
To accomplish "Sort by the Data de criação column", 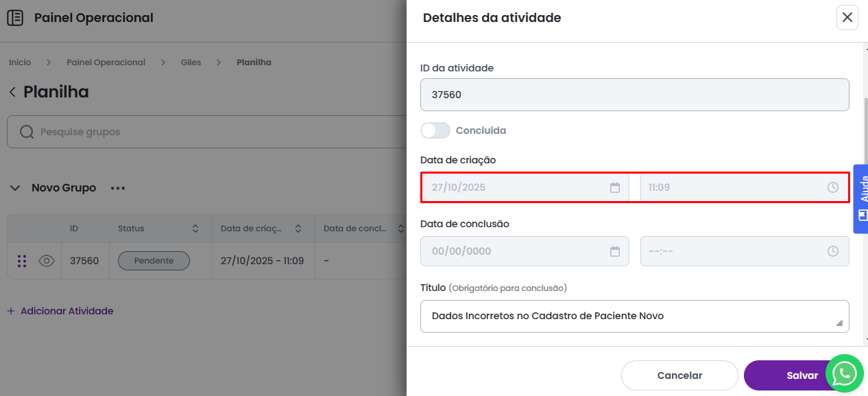I will tap(298, 229).
